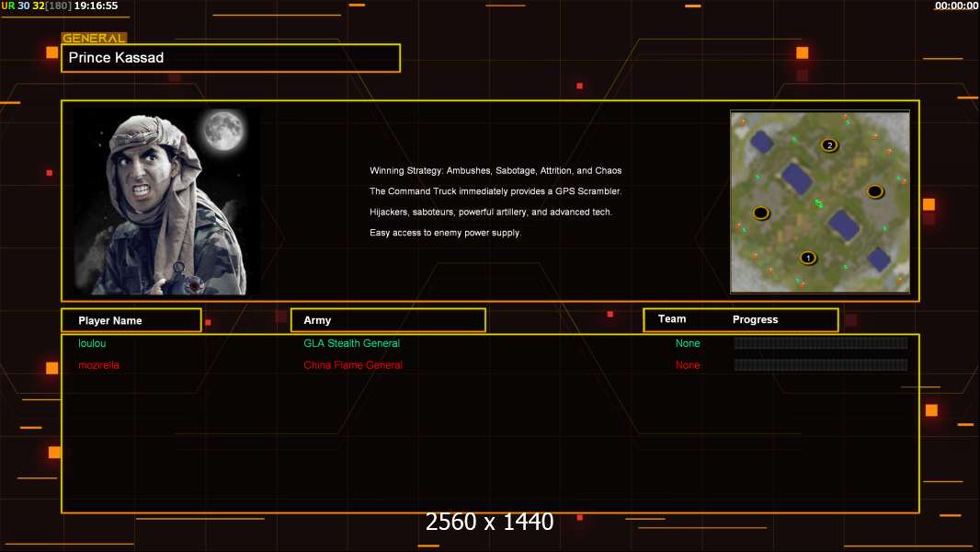
Task: Click the Progress column label
Action: [x=755, y=319]
